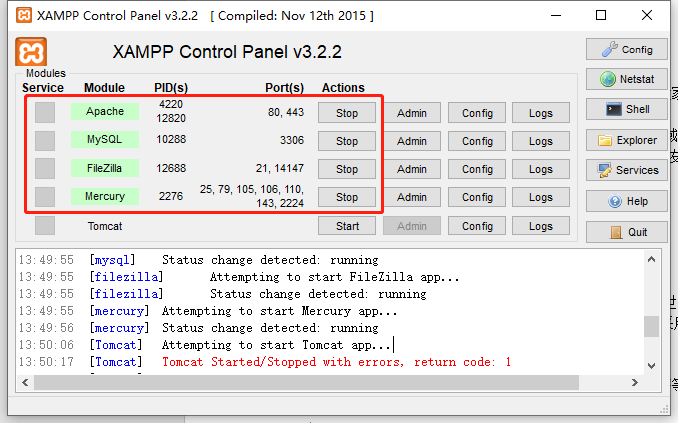
Task: Click the FileZilla ports 21, 14147
Action: [279, 168]
